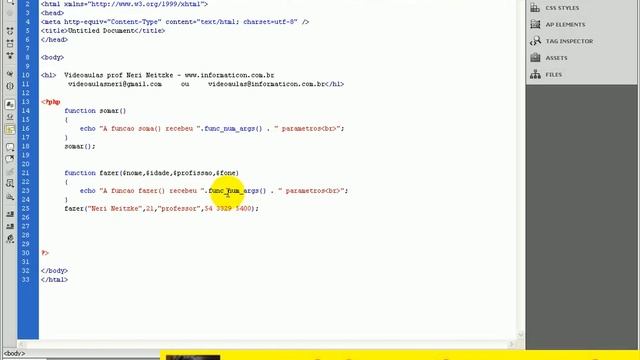Screen dimensions: 640x360
Task: Click videoaulasneri@gmail.com on line 11
Action: tap(115, 84)
